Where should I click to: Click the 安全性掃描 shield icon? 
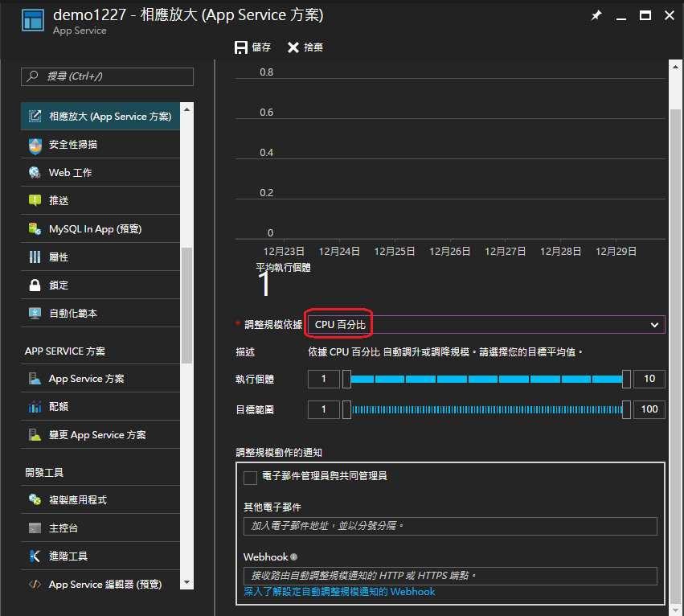[35, 146]
